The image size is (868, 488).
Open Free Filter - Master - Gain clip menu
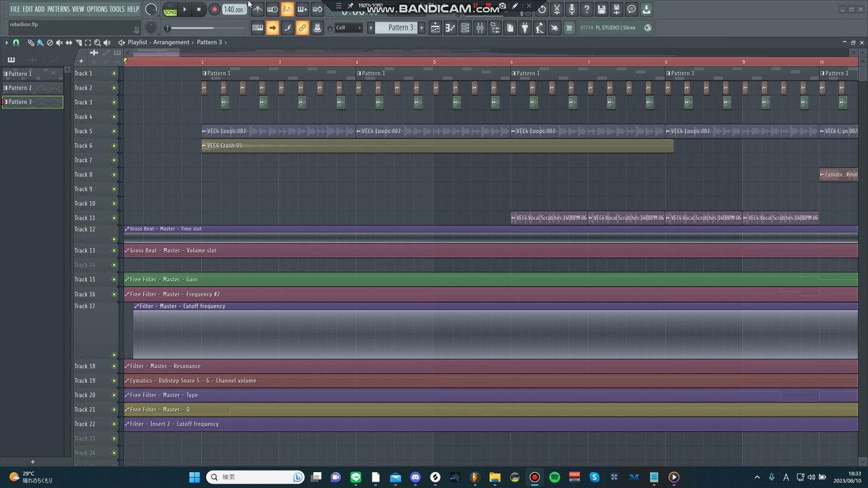coord(127,279)
